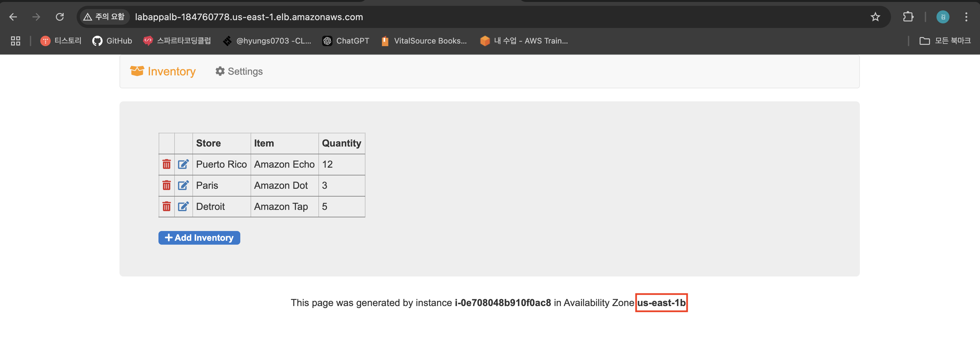Viewport: 980px width, 347px height.
Task: Open the 스파르타코딩클럽 bookmark
Action: (177, 41)
